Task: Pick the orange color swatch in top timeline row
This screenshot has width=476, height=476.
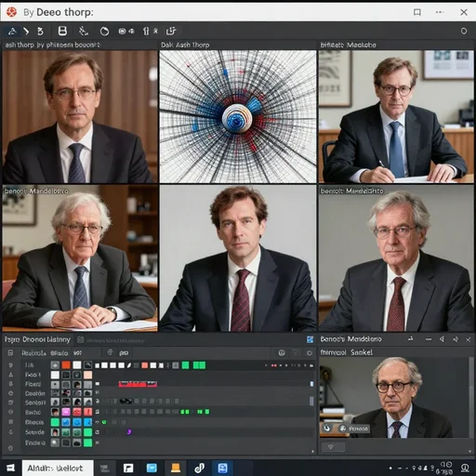Action: click(66, 365)
